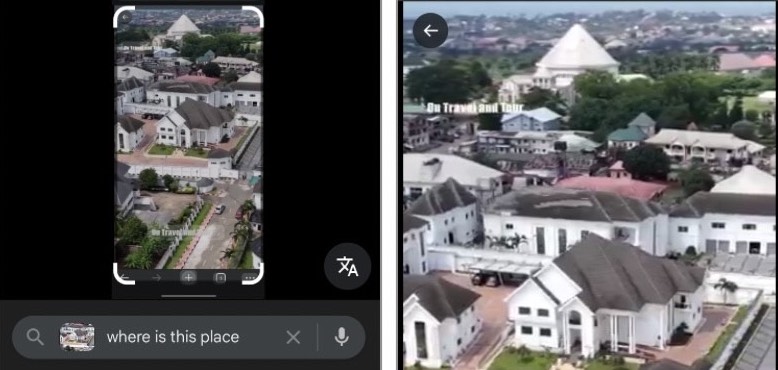This screenshot has width=778, height=370.
Task: Click the aerial image result on right
Action: coord(589,185)
